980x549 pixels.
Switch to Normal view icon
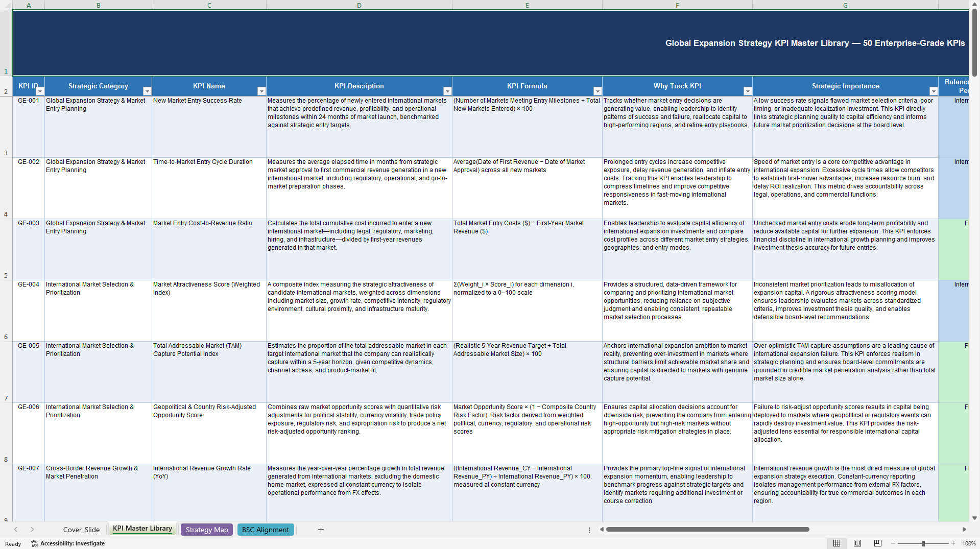click(837, 543)
